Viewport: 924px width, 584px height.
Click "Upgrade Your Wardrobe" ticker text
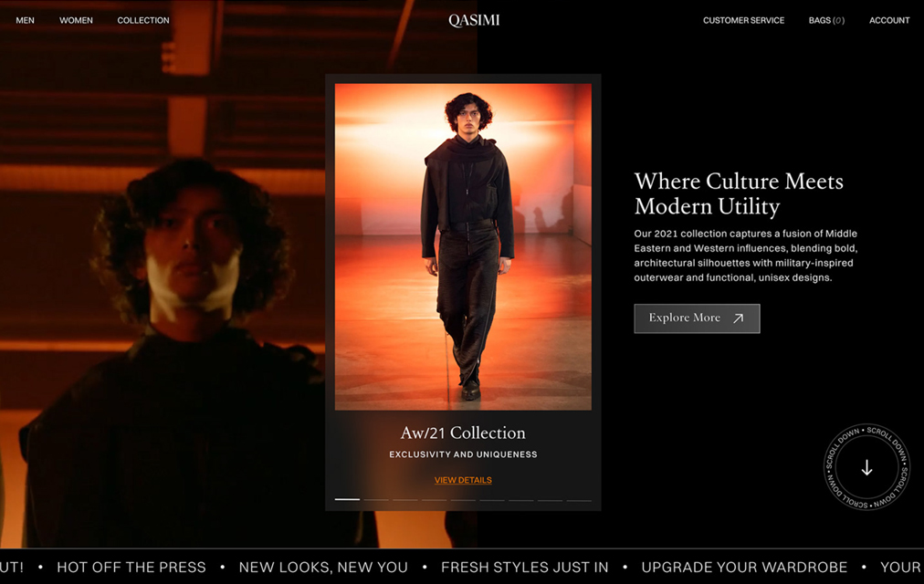click(x=744, y=568)
